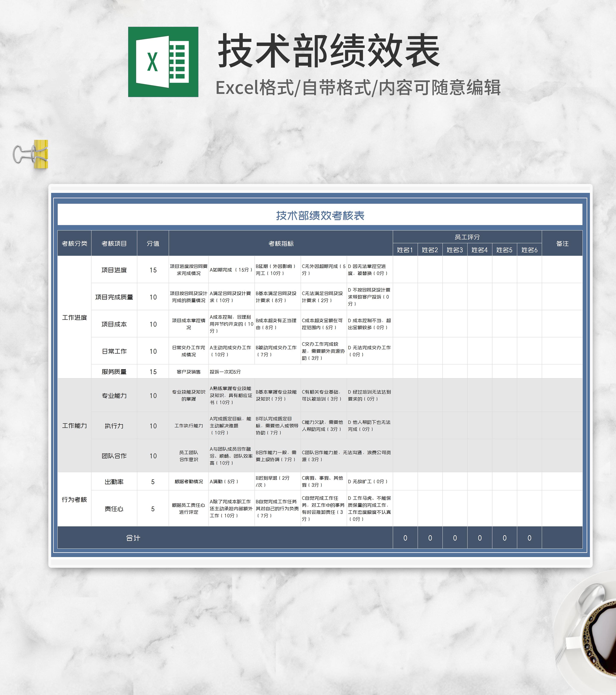The image size is (616, 695).
Task: Click the 姓名6 column header
Action: [529, 250]
